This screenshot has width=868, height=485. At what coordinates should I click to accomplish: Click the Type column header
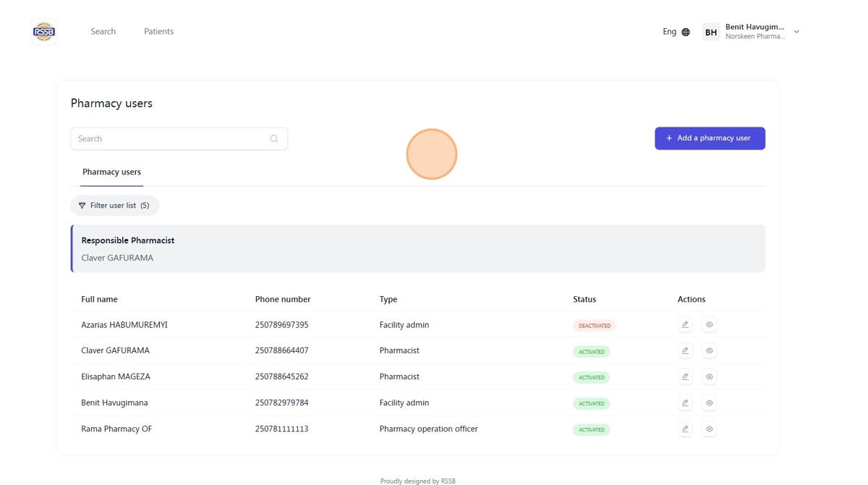(x=388, y=299)
